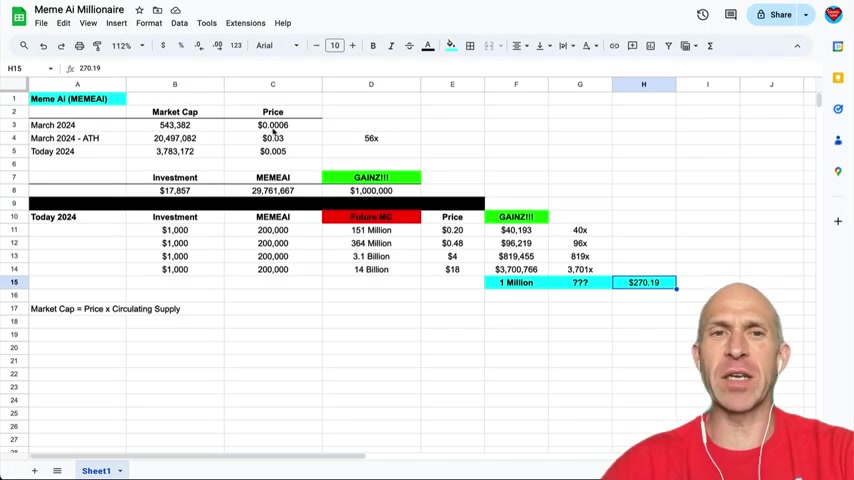Print the spreadsheet

pyautogui.click(x=80, y=46)
